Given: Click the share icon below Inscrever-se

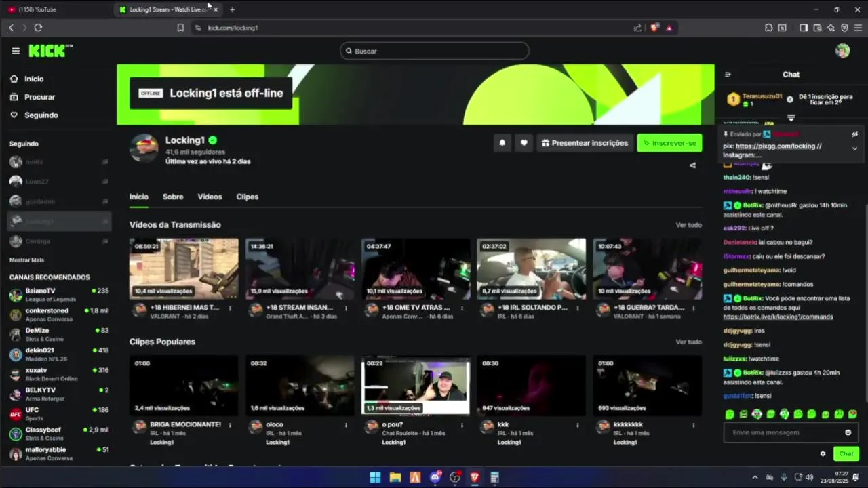Looking at the screenshot, I should [x=692, y=165].
